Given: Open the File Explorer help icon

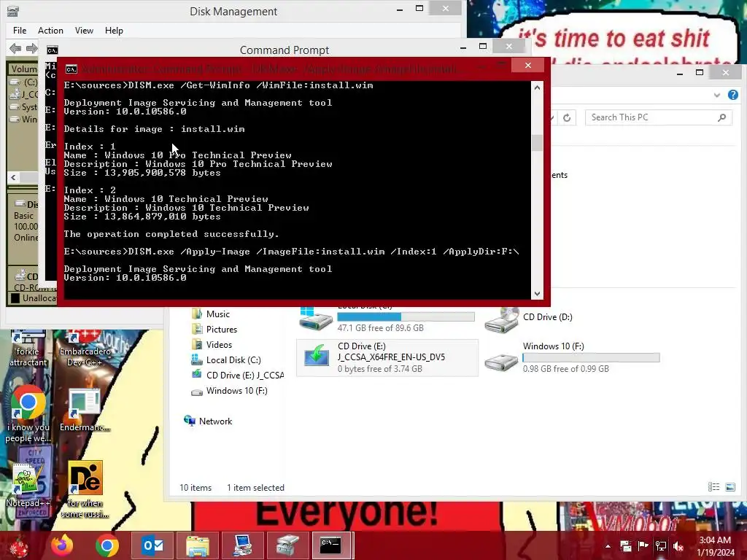Looking at the screenshot, I should pyautogui.click(x=732, y=95).
